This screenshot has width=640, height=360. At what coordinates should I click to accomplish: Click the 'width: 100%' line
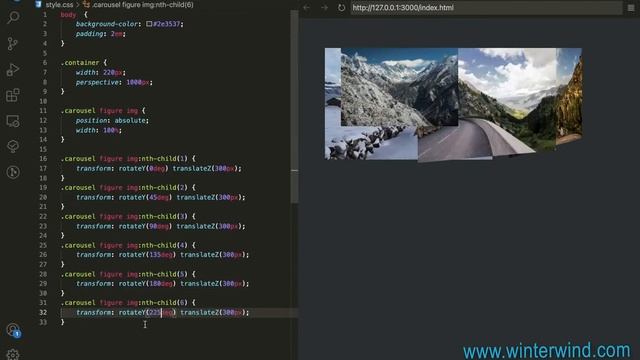[x=98, y=130]
